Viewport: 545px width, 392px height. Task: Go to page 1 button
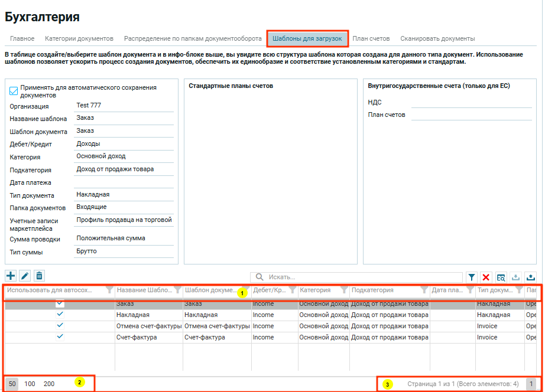(x=531, y=384)
